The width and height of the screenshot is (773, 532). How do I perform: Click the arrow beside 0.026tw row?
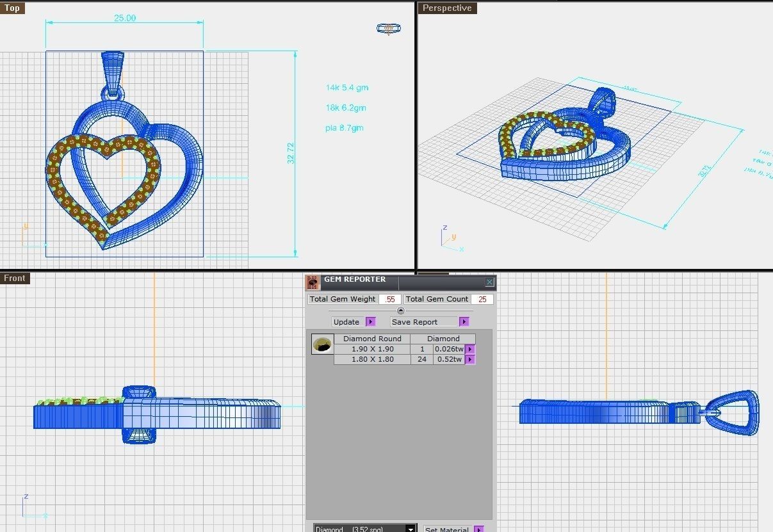tap(471, 349)
